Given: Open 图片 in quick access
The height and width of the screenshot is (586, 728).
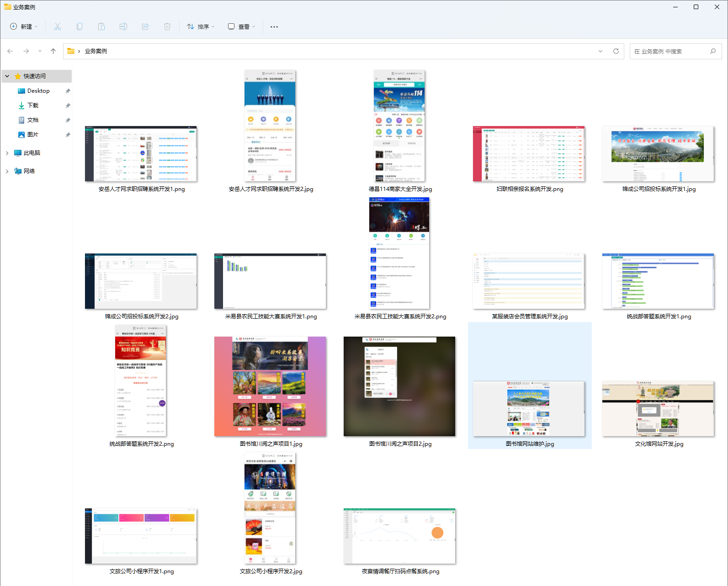Looking at the screenshot, I should click(33, 135).
